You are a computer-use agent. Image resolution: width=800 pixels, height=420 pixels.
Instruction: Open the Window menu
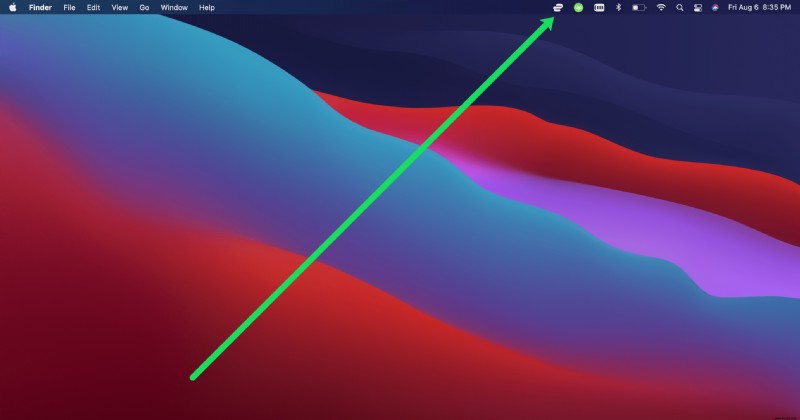[174, 8]
